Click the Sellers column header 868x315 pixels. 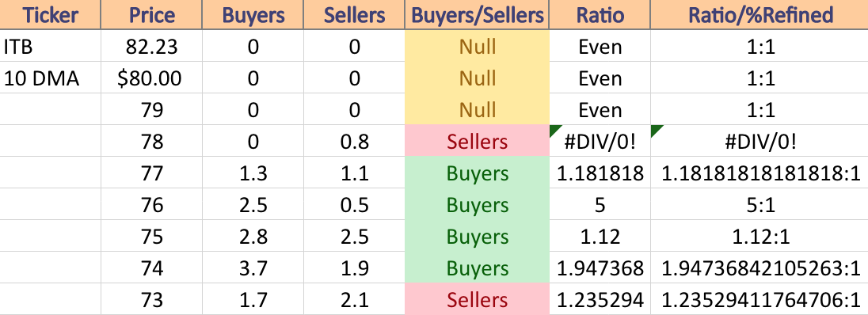354,14
